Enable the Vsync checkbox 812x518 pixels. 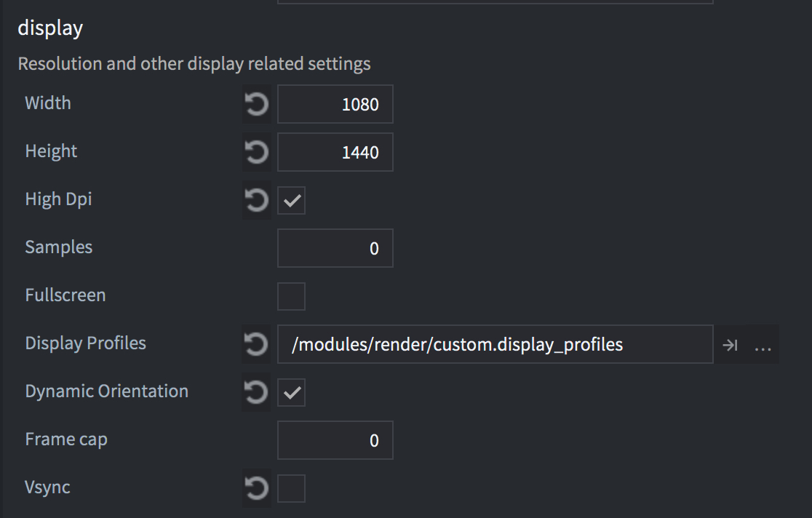pyautogui.click(x=292, y=489)
